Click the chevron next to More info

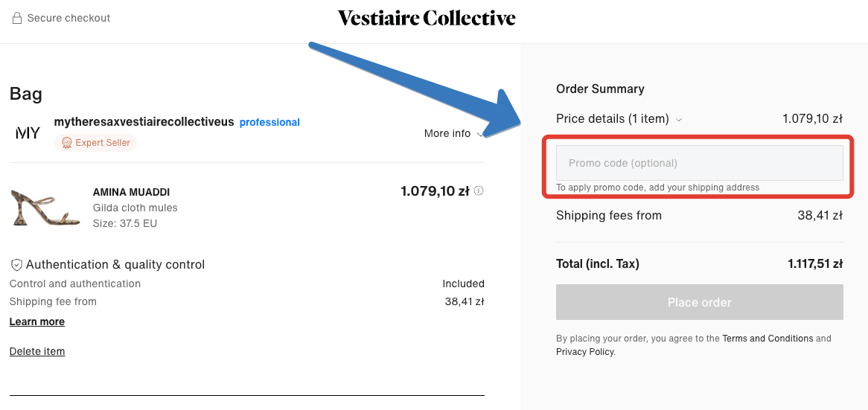click(x=480, y=134)
